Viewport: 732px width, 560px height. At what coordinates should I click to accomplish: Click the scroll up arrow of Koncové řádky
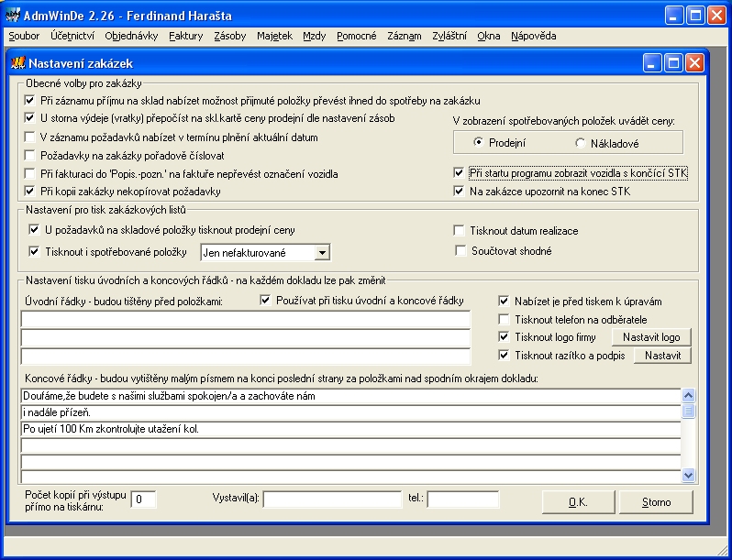[x=689, y=395]
